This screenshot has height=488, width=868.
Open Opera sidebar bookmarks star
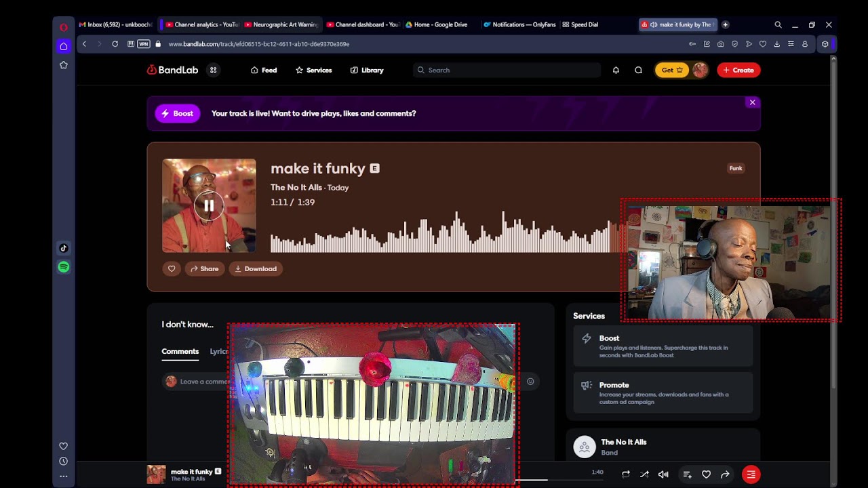[64, 65]
